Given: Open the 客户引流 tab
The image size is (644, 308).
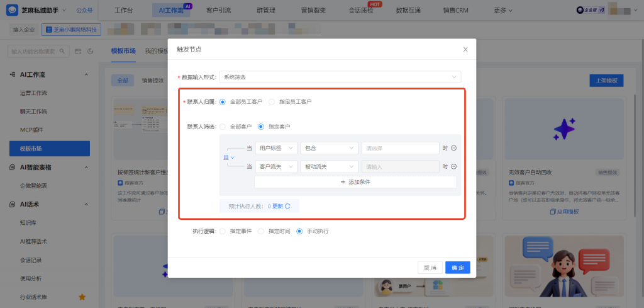Looking at the screenshot, I should click(x=218, y=10).
